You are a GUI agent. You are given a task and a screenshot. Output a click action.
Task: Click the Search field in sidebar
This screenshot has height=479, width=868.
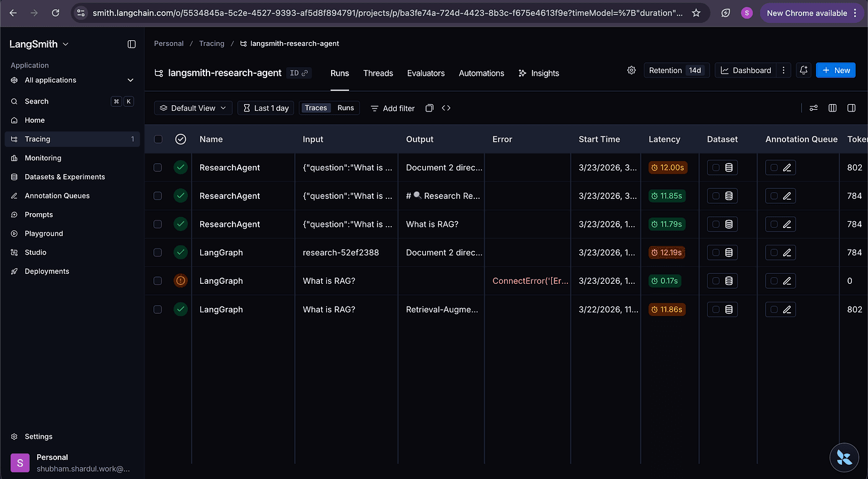click(73, 101)
